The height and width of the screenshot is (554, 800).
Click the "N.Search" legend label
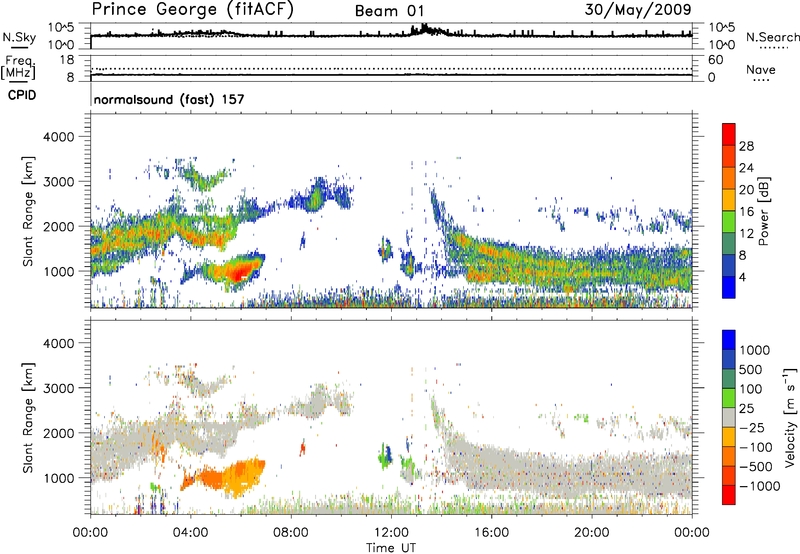pos(773,37)
